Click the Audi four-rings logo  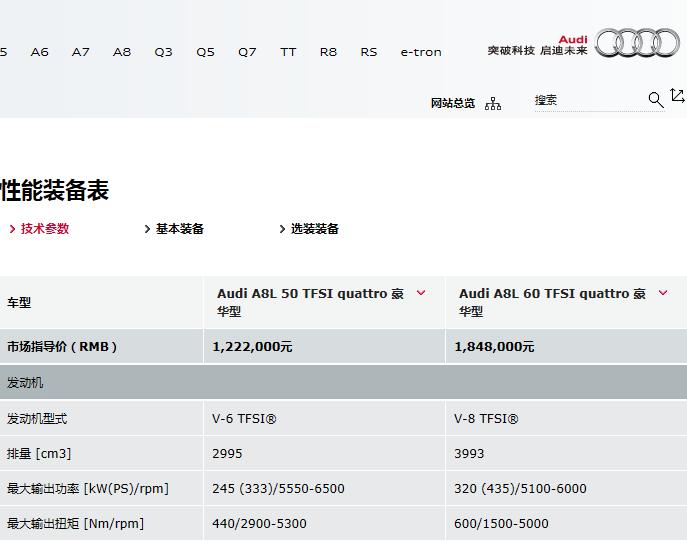tap(637, 43)
